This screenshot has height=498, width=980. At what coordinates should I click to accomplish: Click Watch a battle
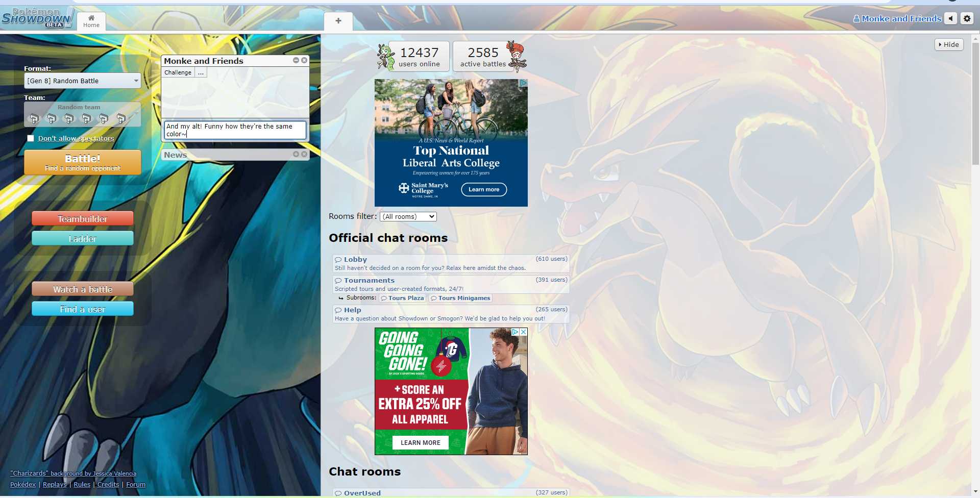[83, 289]
